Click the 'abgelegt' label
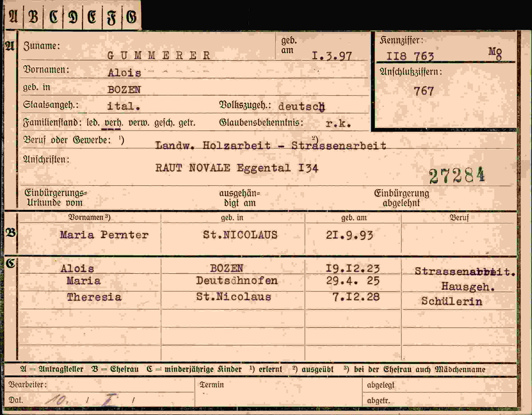Viewport: 532px width, 415px height. [x=380, y=385]
